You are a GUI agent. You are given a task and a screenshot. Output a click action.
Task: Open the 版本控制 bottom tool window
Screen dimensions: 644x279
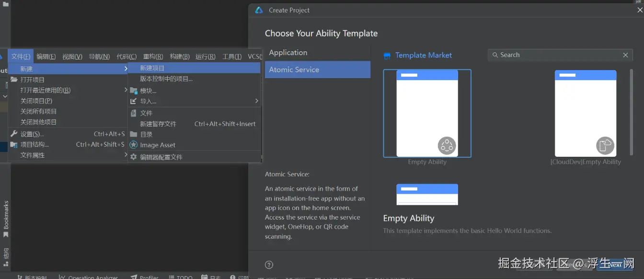[32, 277]
